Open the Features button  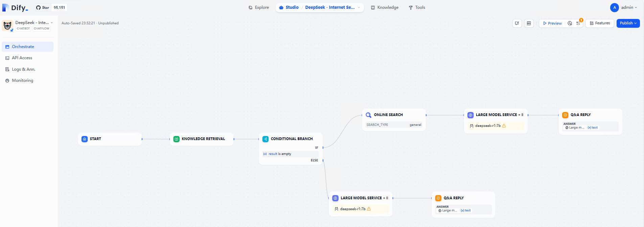(600, 23)
